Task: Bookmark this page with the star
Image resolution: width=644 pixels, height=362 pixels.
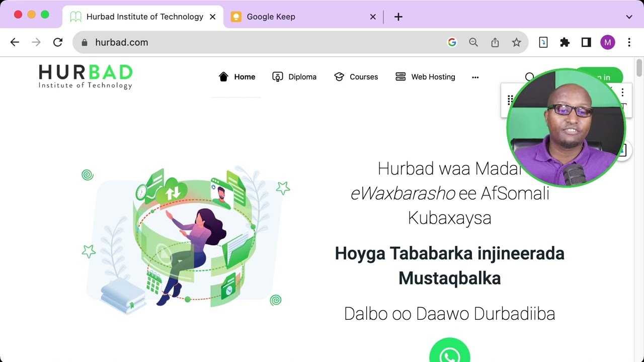Action: (516, 42)
